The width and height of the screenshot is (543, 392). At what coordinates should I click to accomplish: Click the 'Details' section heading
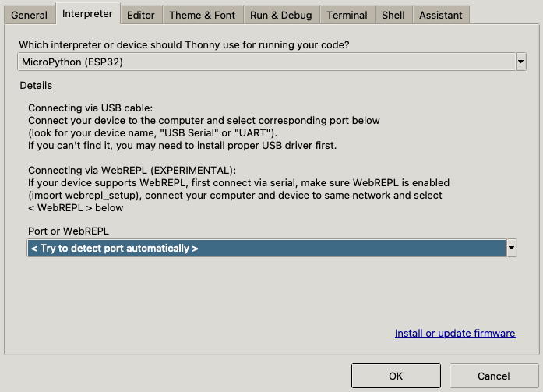[36, 85]
